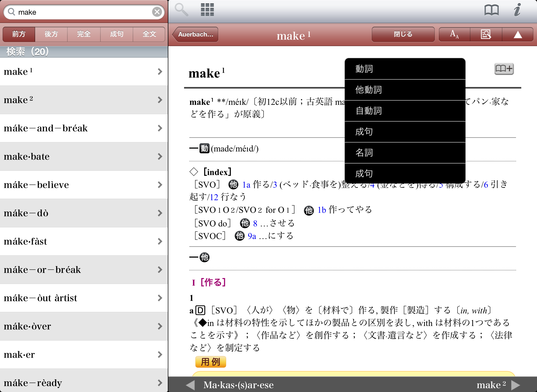
Task: Clear the search field with X
Action: 157,12
